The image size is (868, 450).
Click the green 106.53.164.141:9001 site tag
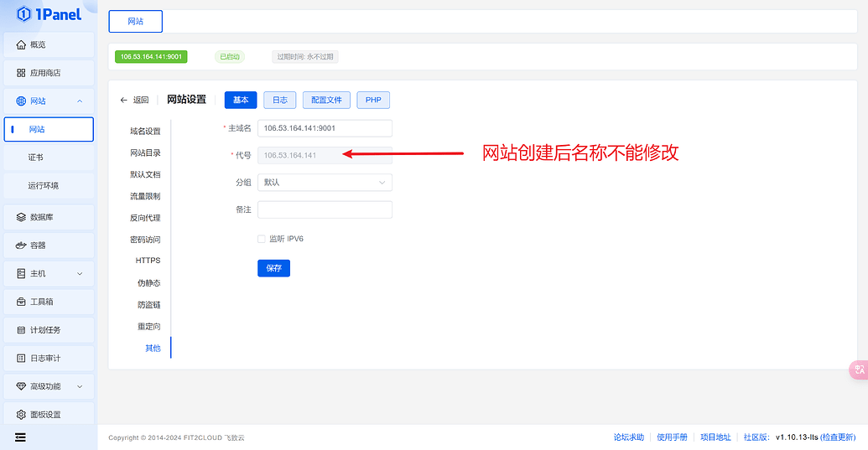(x=151, y=56)
